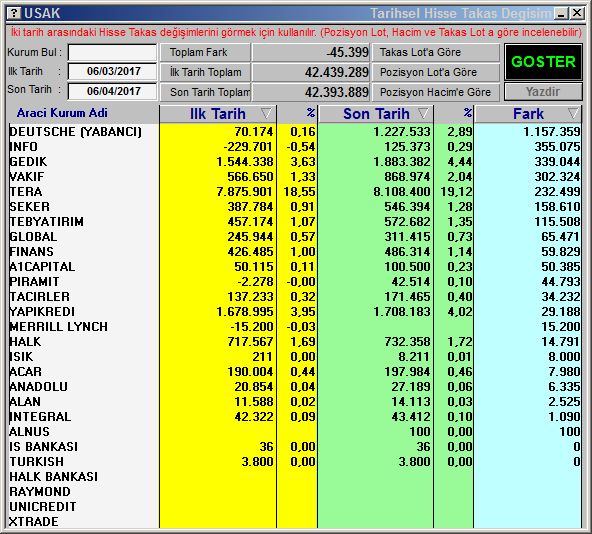592x534 pixels.
Task: Select the IS BANKASI broker row
Action: tap(294, 446)
